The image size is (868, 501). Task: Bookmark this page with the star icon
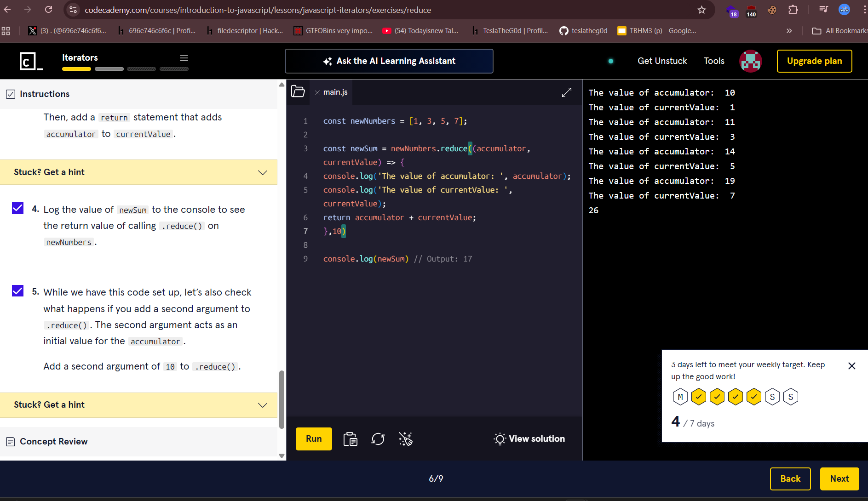701,10
